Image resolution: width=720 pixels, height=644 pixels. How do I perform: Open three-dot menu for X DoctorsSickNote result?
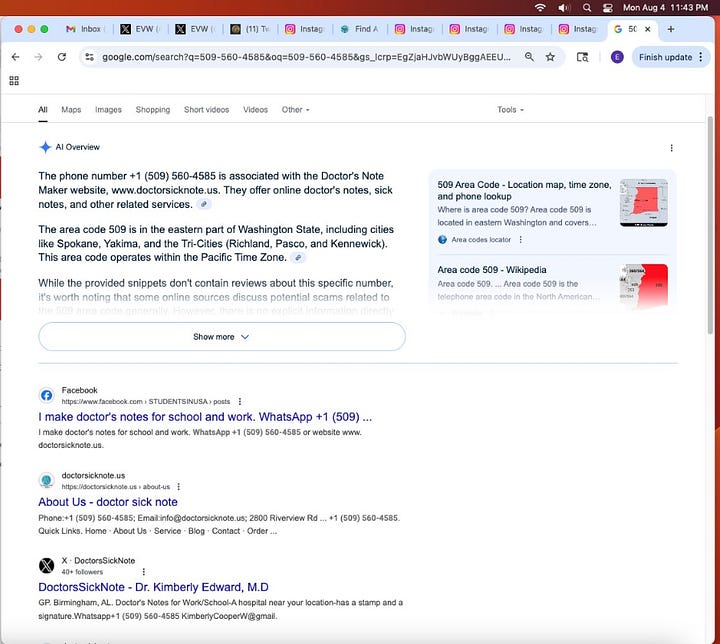(x=144, y=571)
